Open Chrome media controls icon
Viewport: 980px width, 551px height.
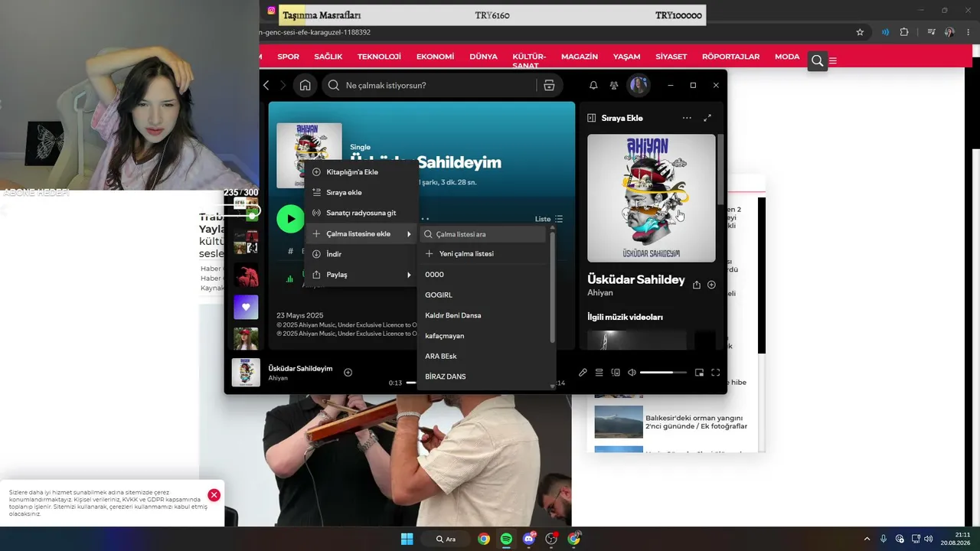point(931,32)
